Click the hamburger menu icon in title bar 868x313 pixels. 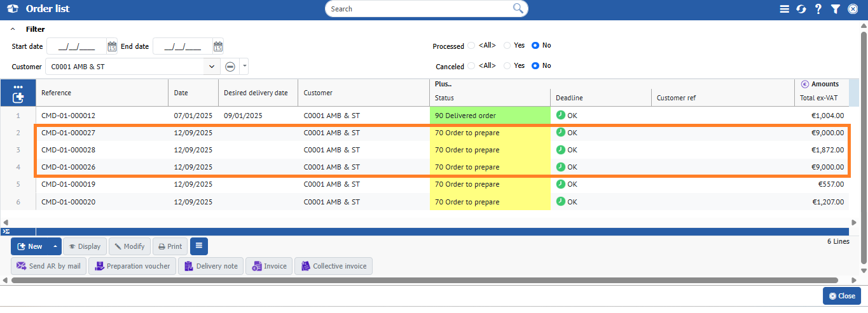coord(785,9)
